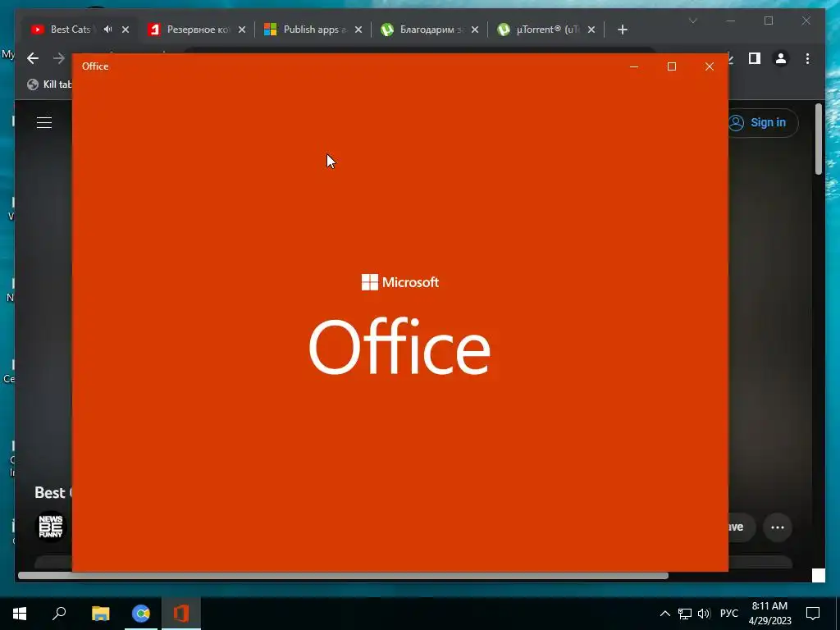
Task: Close the Благодарим tab
Action: [x=475, y=30]
